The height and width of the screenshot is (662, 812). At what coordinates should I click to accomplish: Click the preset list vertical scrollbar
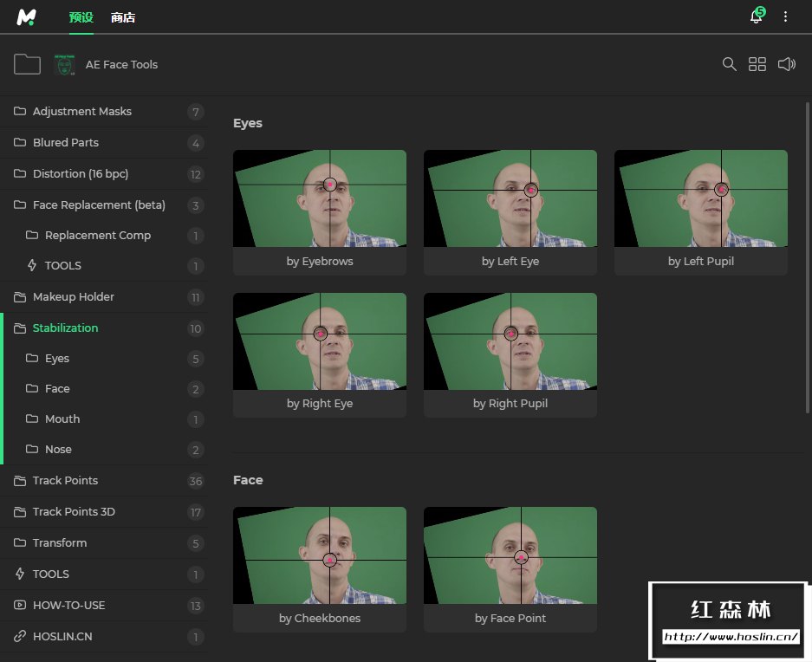(x=807, y=257)
